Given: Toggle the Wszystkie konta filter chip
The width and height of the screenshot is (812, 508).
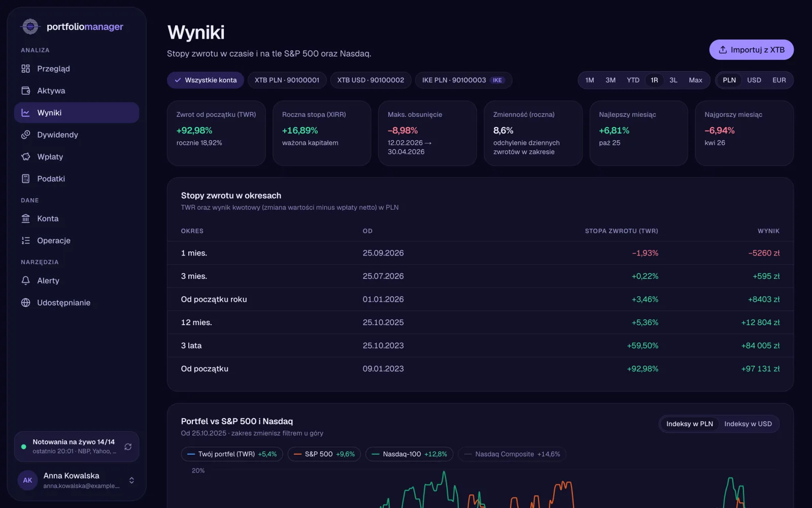Looking at the screenshot, I should (206, 80).
